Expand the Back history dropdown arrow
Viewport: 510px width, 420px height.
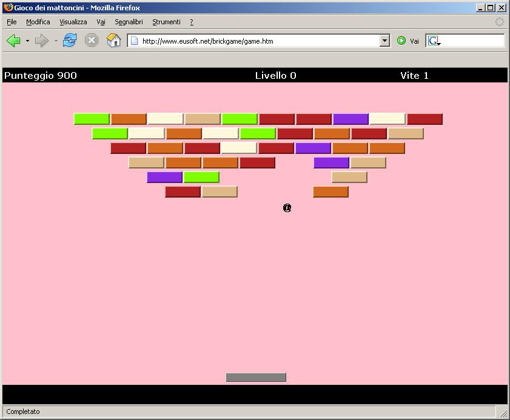click(27, 41)
